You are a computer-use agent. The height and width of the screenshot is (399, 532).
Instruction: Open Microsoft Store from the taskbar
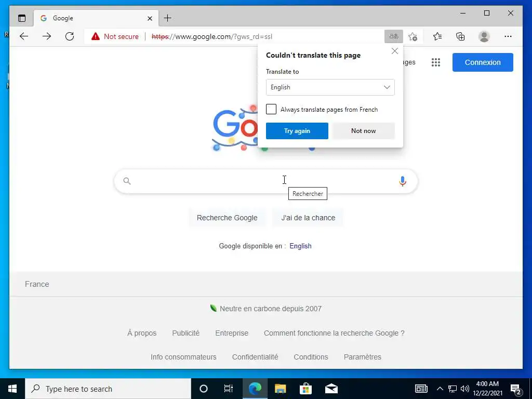305,389
